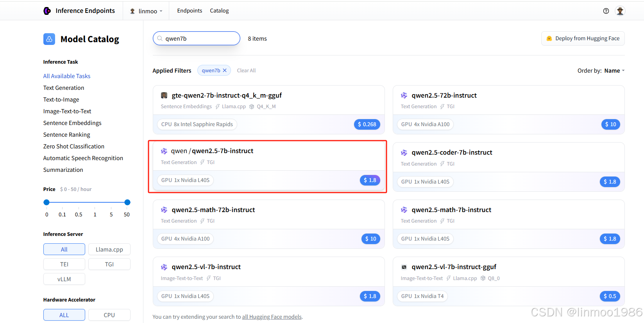This screenshot has width=644, height=323.
Task: Click the minimum price slider handle
Action: [47, 202]
